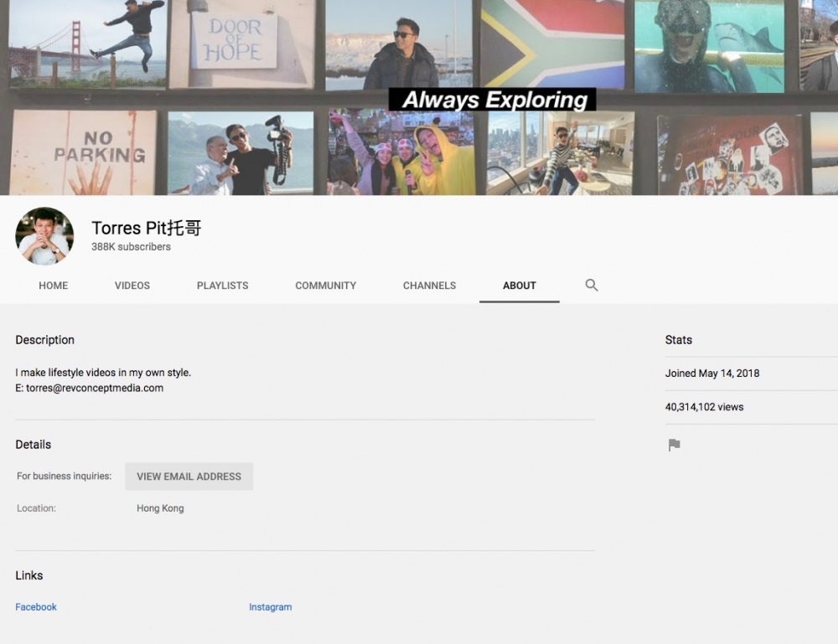Click the South African flag image

[551, 42]
